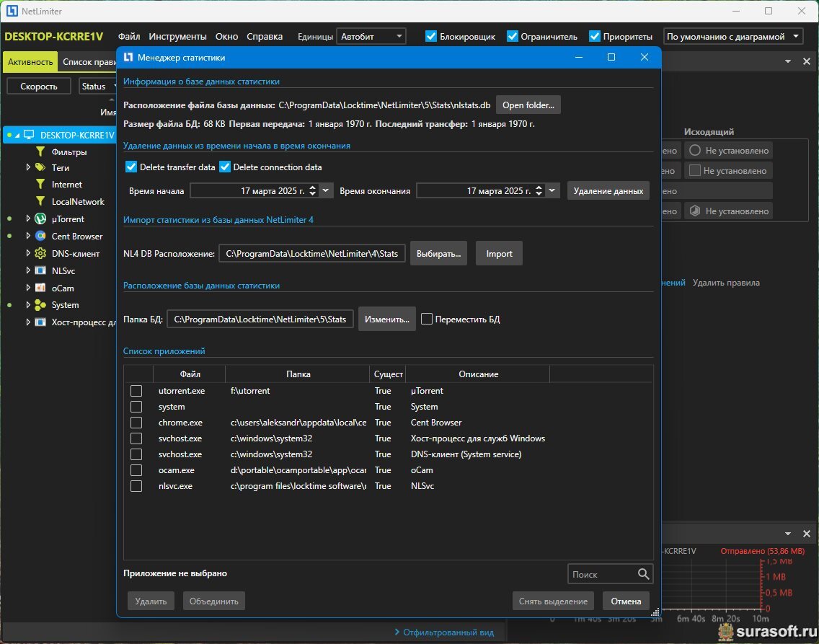
Task: Expand the Теги tree node
Action: [x=27, y=167]
